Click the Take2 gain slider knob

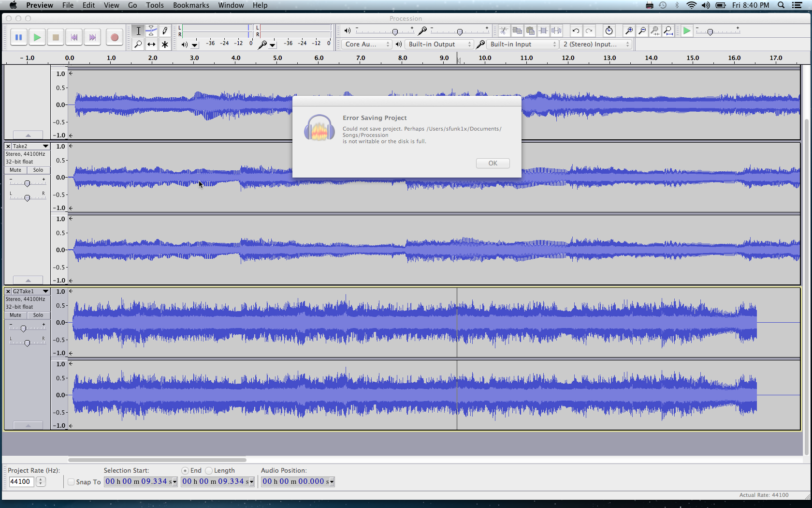tap(27, 183)
